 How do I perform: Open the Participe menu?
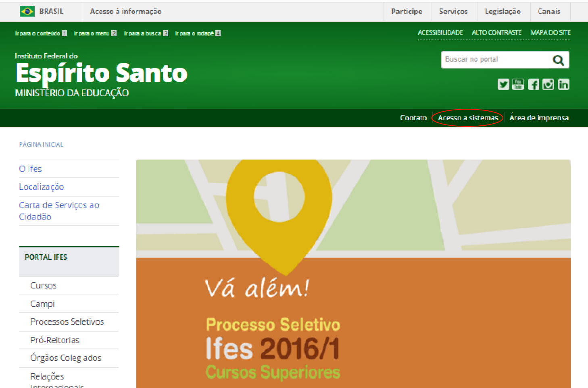tap(407, 11)
